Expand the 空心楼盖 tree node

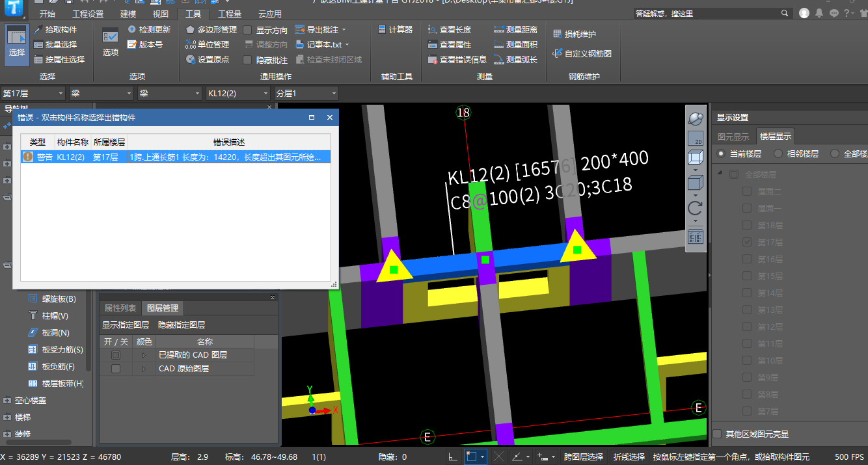coord(7,401)
